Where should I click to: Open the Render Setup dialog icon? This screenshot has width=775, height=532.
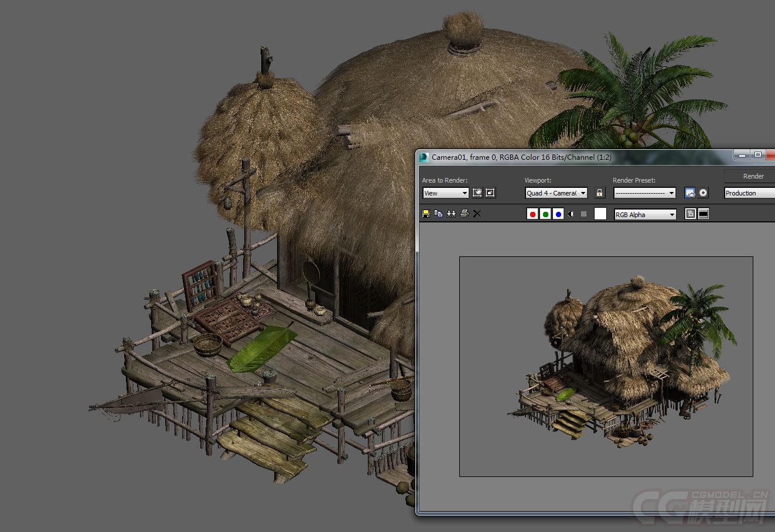coord(690,193)
